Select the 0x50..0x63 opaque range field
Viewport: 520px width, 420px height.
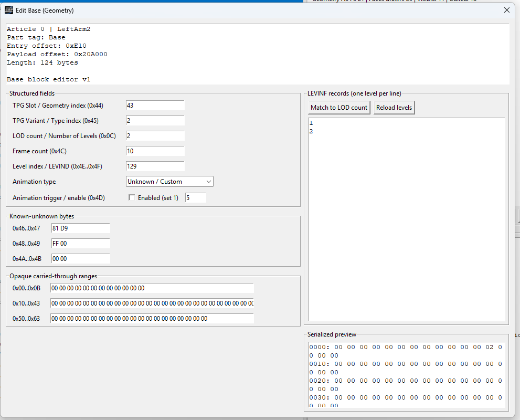pyautogui.click(x=152, y=319)
